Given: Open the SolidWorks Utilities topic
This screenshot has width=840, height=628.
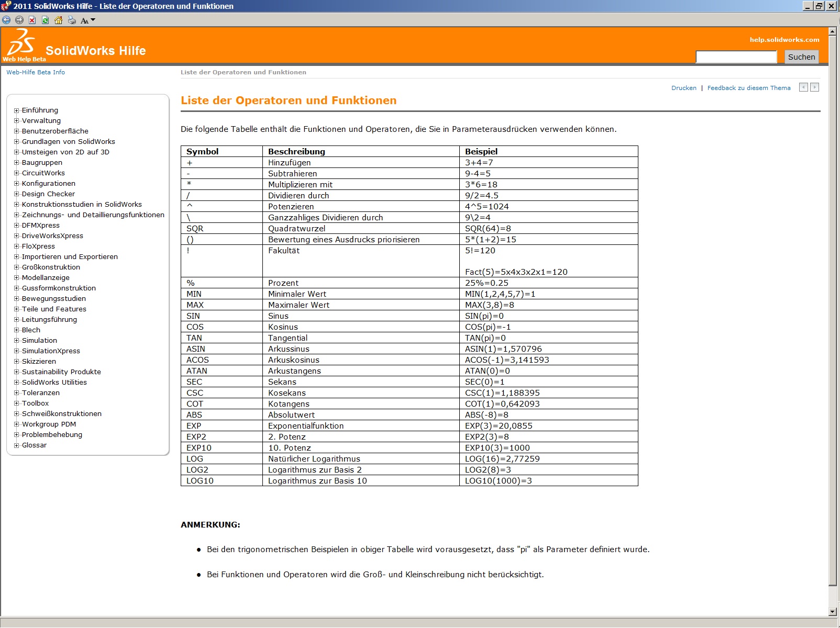Looking at the screenshot, I should tap(54, 383).
